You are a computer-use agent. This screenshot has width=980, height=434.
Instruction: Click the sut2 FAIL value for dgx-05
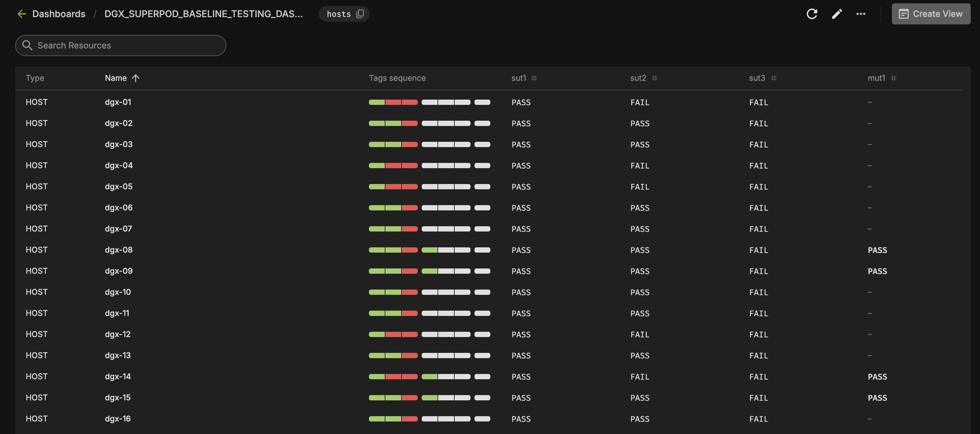639,187
